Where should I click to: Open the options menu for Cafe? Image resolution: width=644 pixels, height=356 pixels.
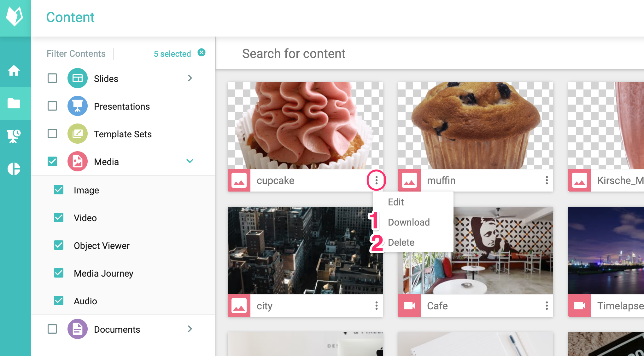pyautogui.click(x=547, y=306)
